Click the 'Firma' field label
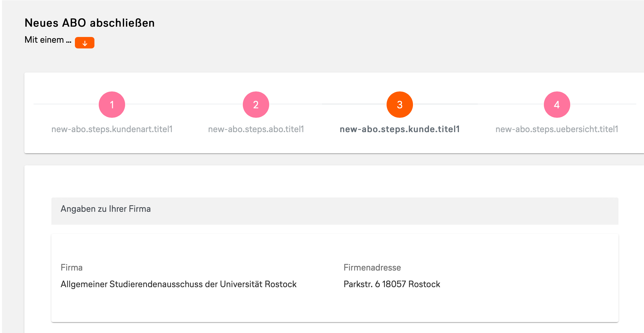Image resolution: width=644 pixels, height=333 pixels. pyautogui.click(x=72, y=268)
